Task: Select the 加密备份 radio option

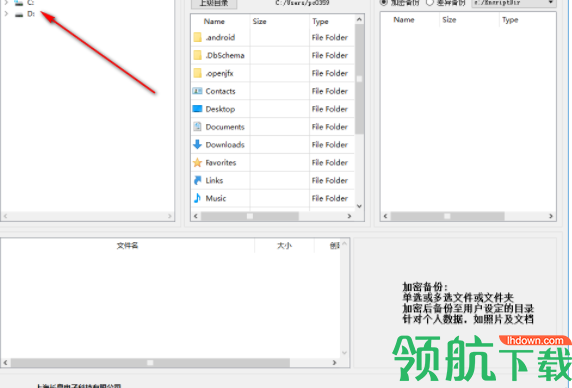Action: (383, 3)
